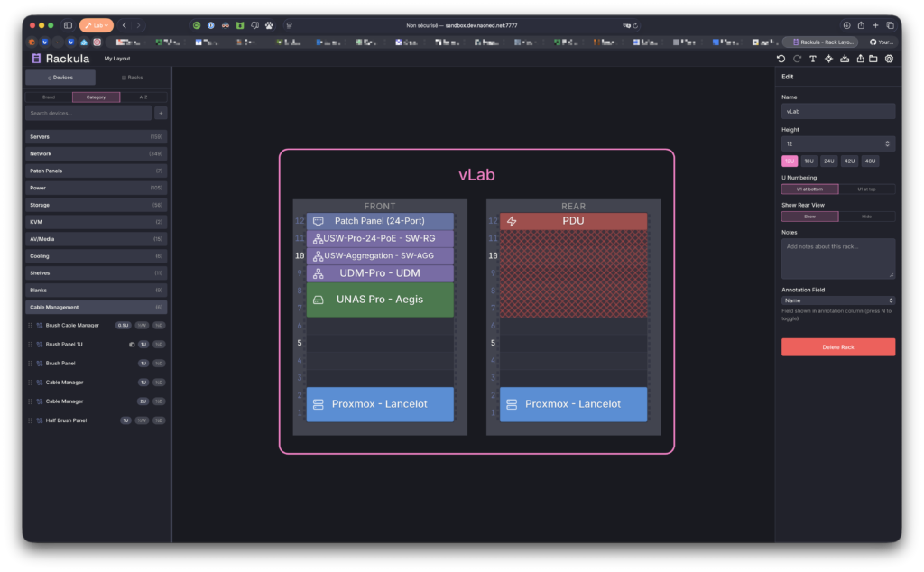Image resolution: width=924 pixels, height=572 pixels.
Task: Sort devices by A-Z tab
Action: pyautogui.click(x=143, y=97)
